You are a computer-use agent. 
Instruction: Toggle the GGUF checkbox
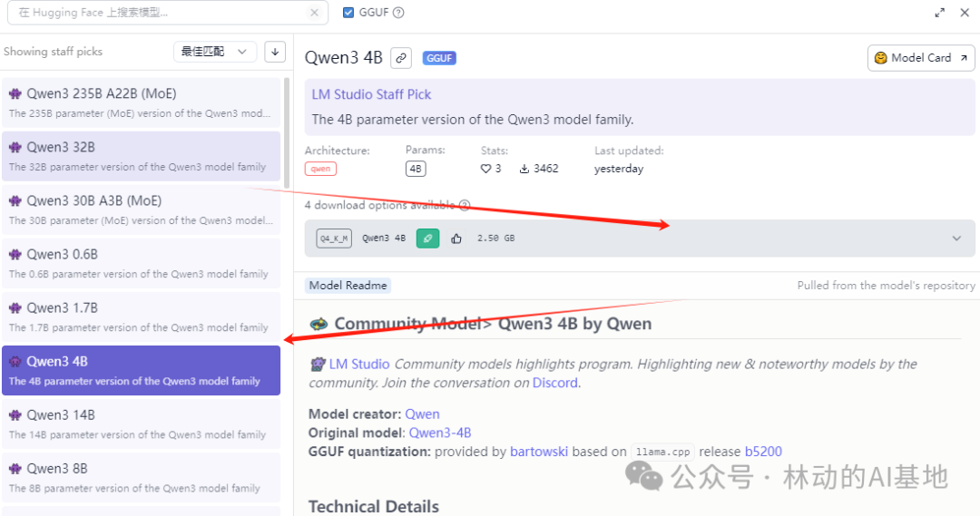point(348,13)
